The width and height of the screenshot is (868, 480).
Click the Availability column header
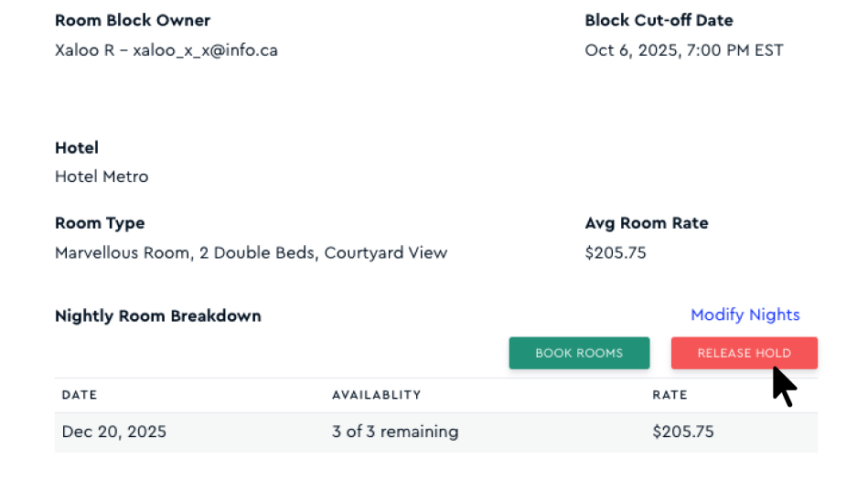click(376, 395)
